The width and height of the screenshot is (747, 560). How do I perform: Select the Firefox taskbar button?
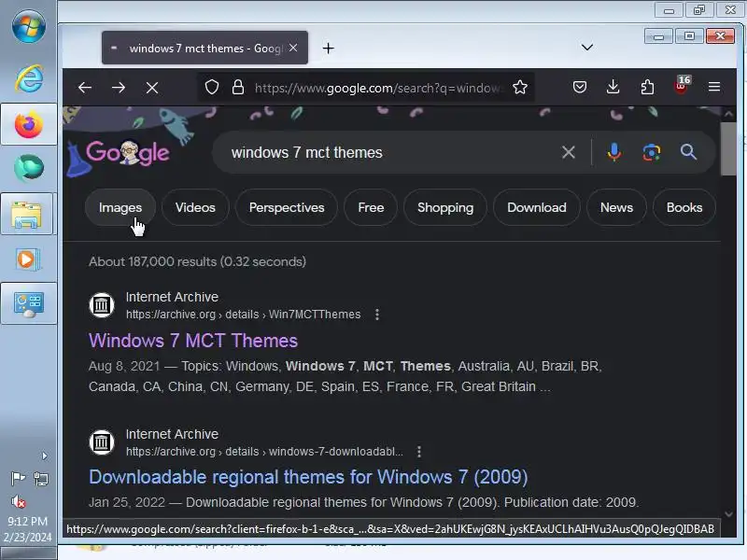[x=29, y=124]
